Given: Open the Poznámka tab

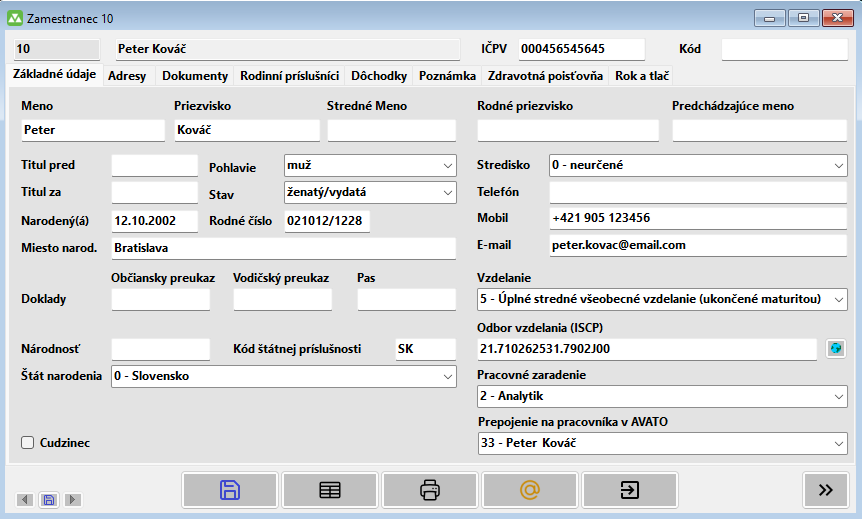Looking at the screenshot, I should 447,76.
